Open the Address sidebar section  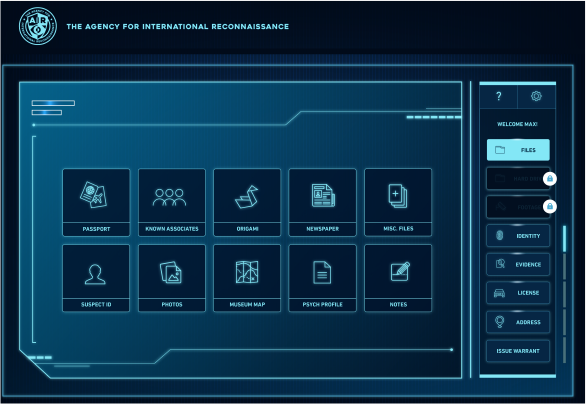tap(518, 322)
